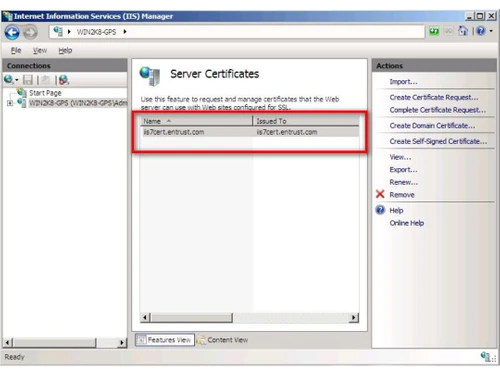The image size is (500, 375).
Task: Click the Renew... action
Action: (x=404, y=182)
